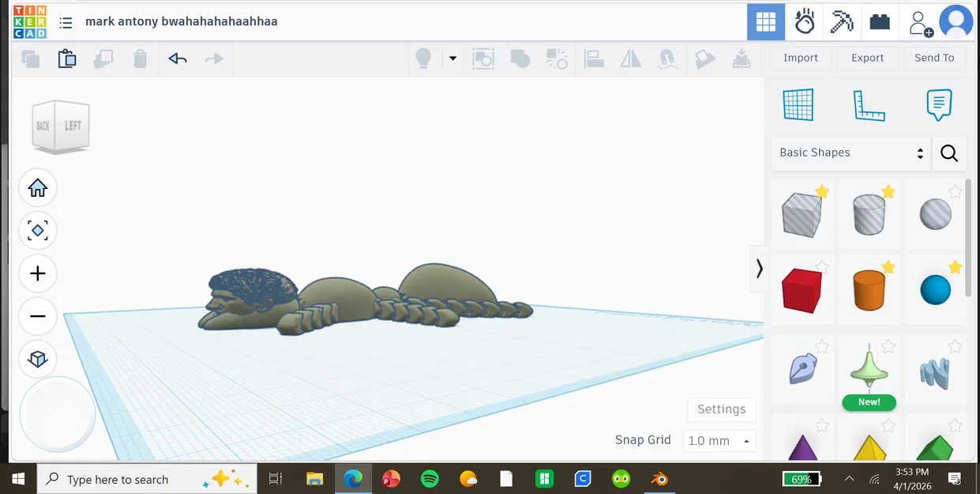Select the Copy icon in the toolbar
The width and height of the screenshot is (980, 494).
30,58
